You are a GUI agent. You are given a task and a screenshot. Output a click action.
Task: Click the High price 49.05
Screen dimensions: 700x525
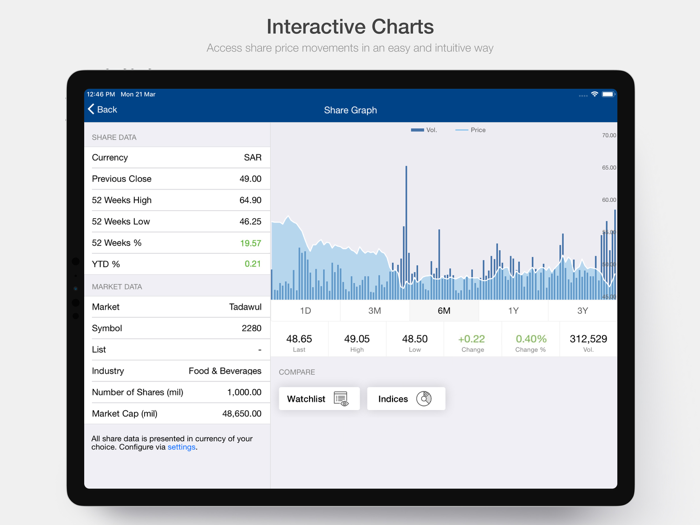click(357, 339)
